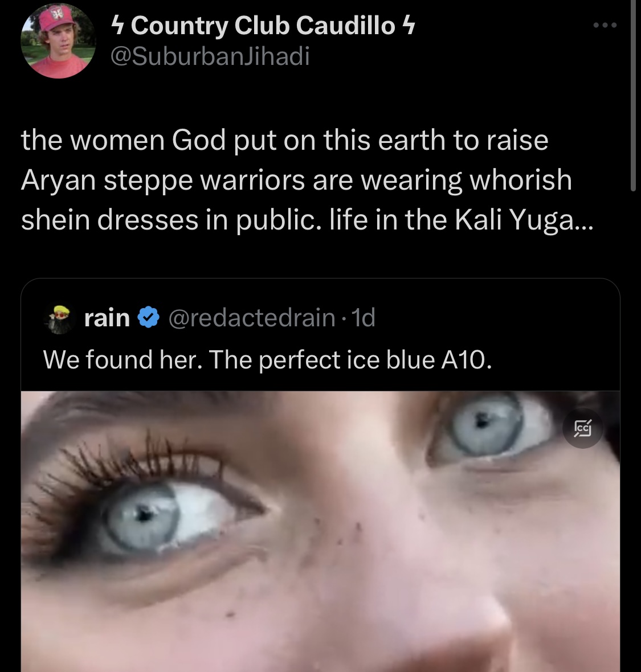The image size is (641, 672).
Task: Play the quoted video with blue eyes
Action: (x=320, y=531)
